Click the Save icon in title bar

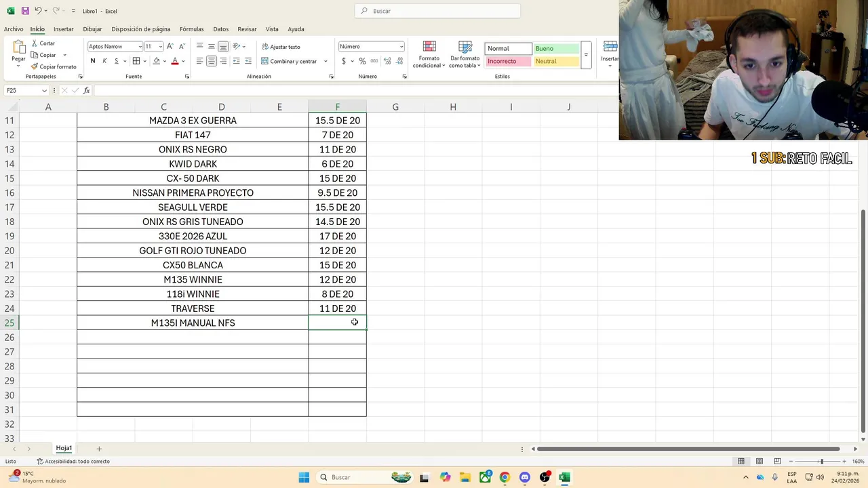pyautogui.click(x=25, y=11)
